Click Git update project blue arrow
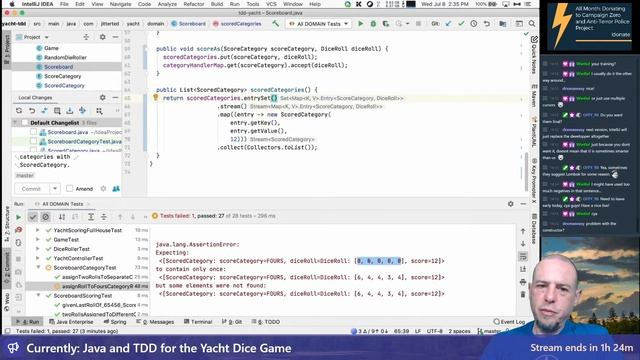Image resolution: width=640 pixels, height=360 pixels. (448, 24)
